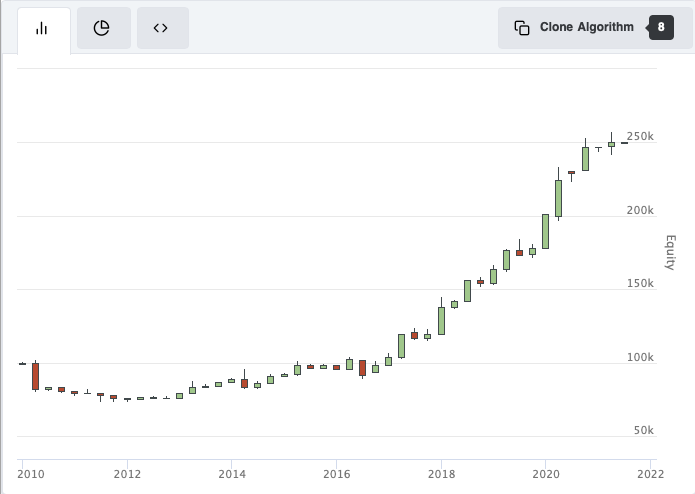The height and width of the screenshot is (494, 695).
Task: Click the 100k equity axis label
Action: 640,357
